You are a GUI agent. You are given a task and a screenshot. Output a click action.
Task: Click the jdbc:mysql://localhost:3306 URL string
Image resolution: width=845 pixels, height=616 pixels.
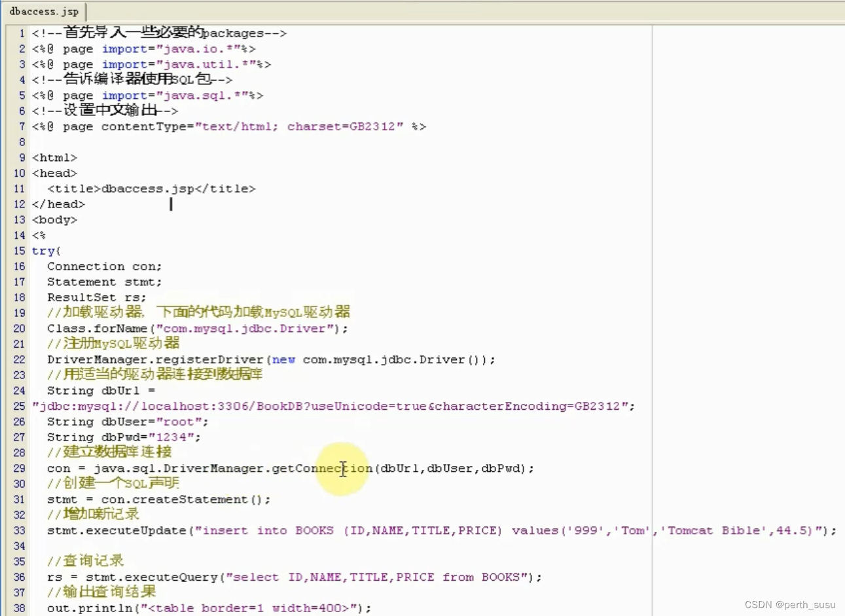tap(334, 407)
